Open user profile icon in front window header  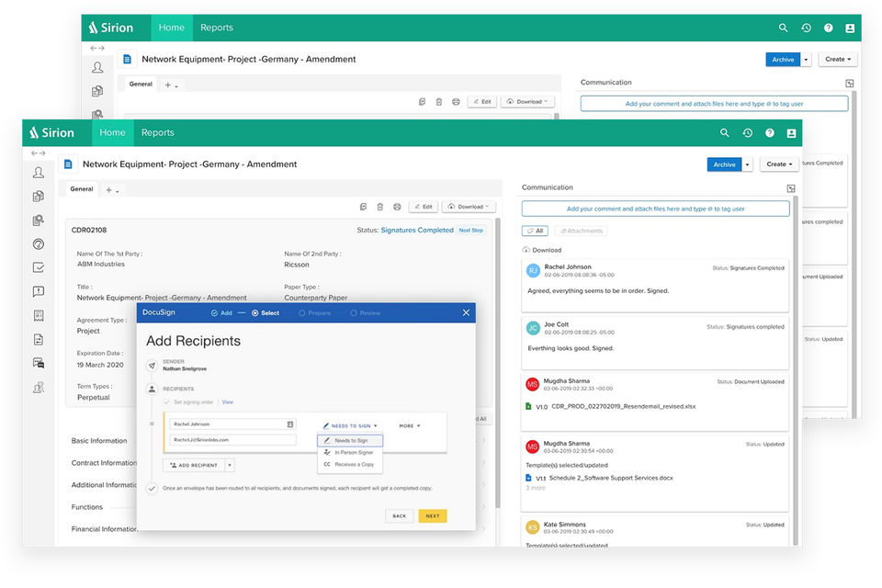coord(791,133)
